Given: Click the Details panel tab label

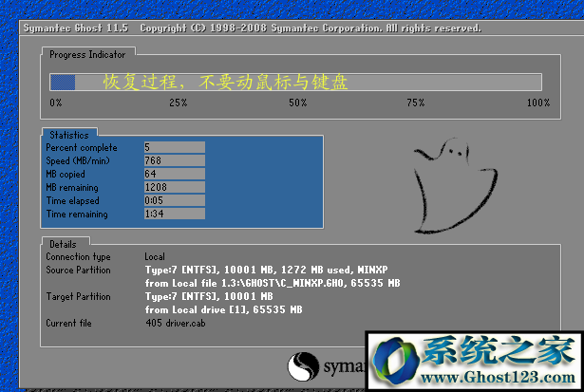Looking at the screenshot, I should click(63, 244).
